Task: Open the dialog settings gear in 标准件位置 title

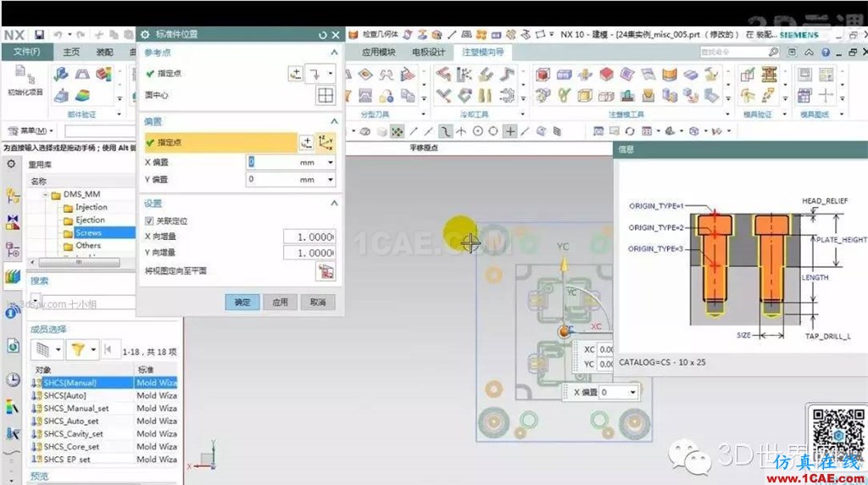Action: click(x=145, y=34)
